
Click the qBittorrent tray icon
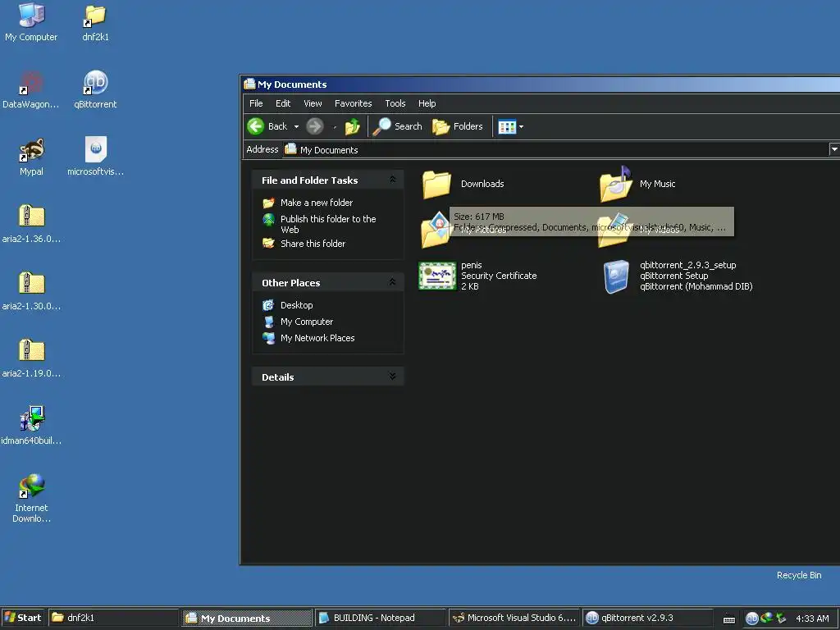coord(752,619)
